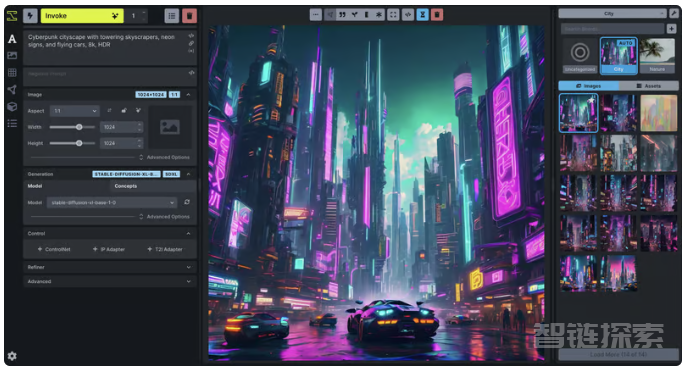Open the Model Manager cube icon
Viewport: 684px width, 368px height.
(12, 107)
